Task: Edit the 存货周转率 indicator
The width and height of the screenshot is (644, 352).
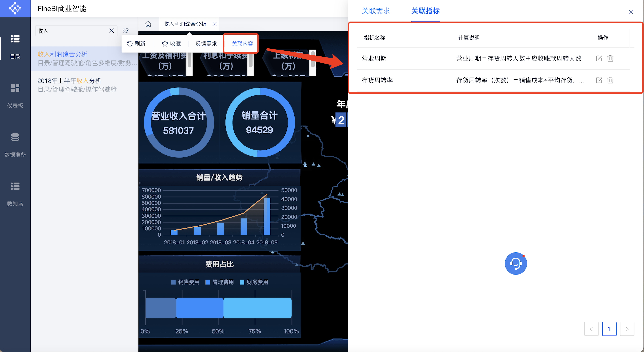Action: [599, 80]
